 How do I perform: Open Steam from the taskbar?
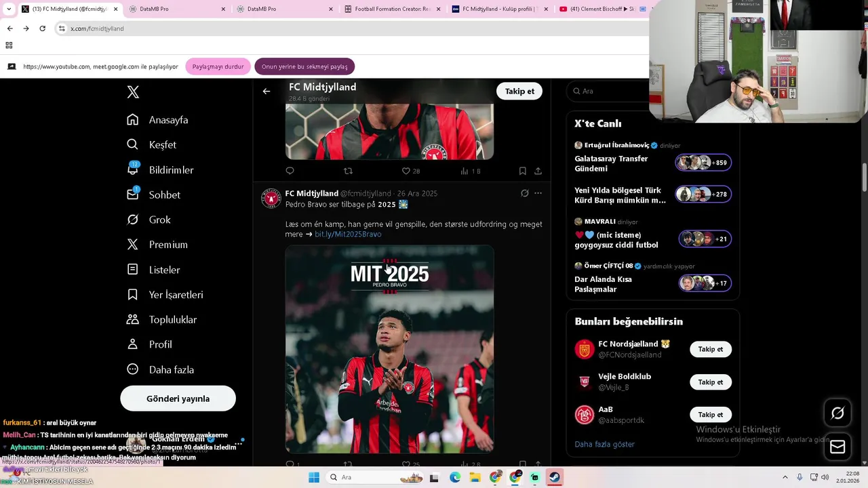(555, 477)
